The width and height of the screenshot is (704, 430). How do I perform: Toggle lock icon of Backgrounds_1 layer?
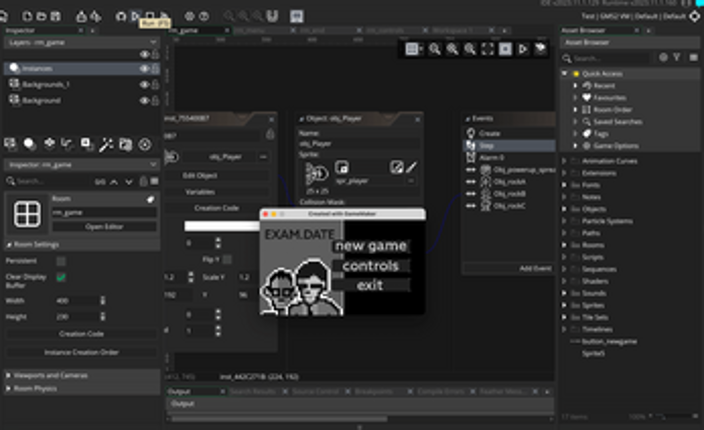(155, 84)
